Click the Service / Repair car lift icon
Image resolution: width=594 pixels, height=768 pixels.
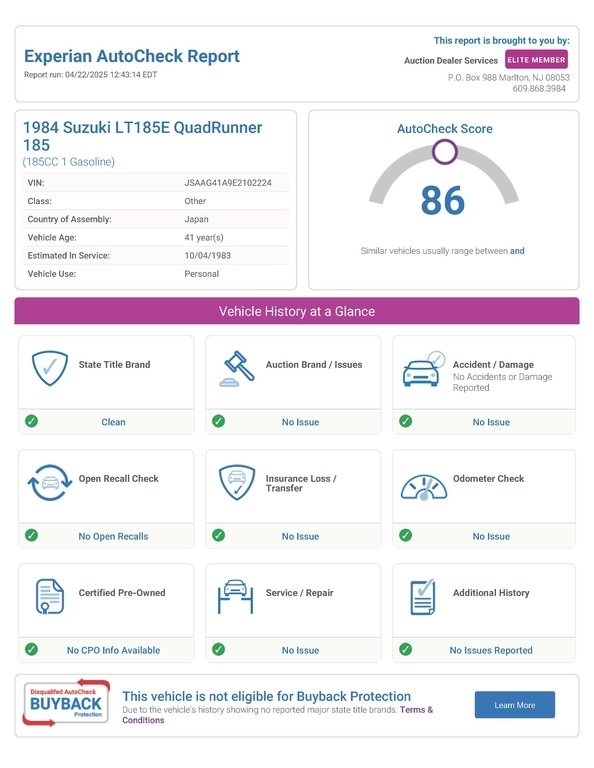[236, 597]
